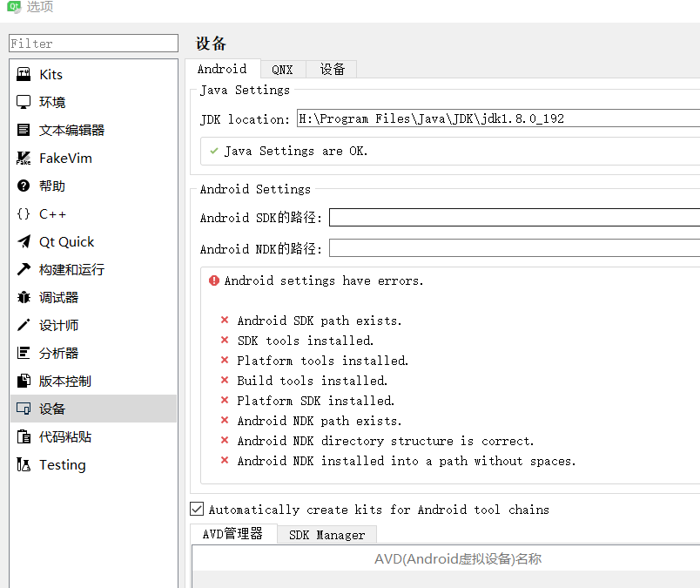Screen dimensions: 700x588
Task: Select the C++ braces icon
Action: coord(24,213)
